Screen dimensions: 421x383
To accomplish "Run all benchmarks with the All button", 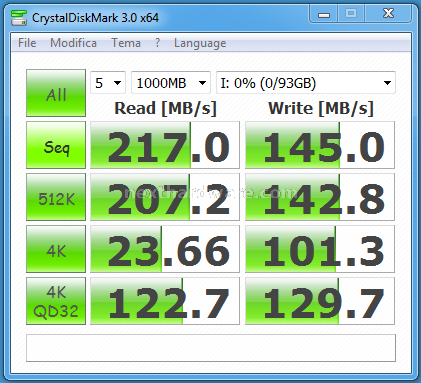I will click(56, 93).
